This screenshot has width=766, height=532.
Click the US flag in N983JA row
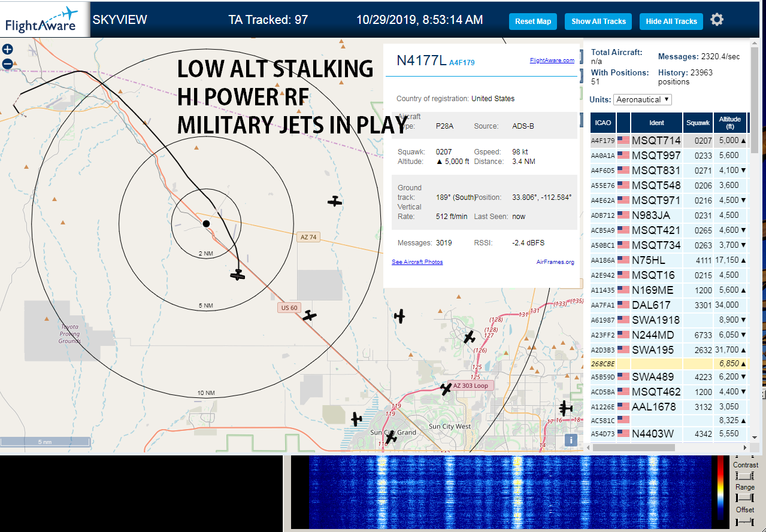(623, 215)
